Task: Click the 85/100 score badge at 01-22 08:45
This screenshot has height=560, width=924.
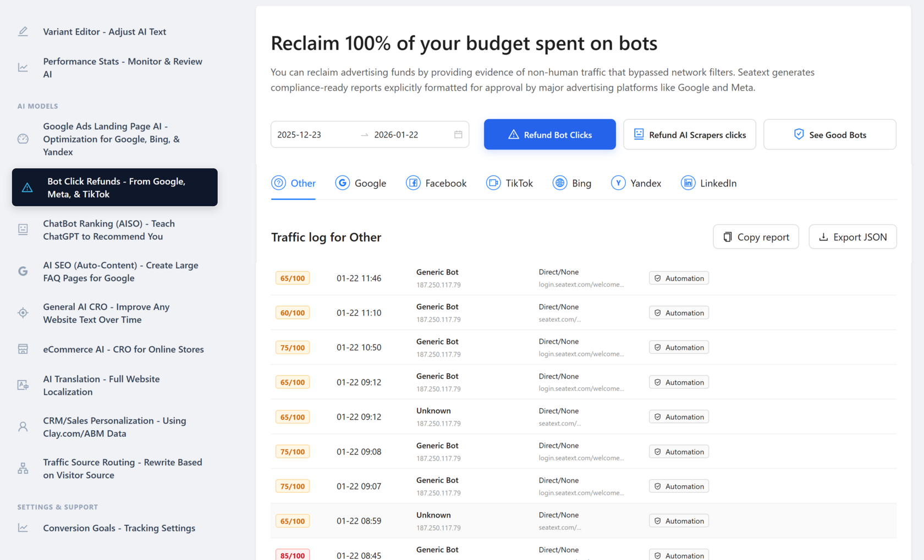Action: click(293, 554)
